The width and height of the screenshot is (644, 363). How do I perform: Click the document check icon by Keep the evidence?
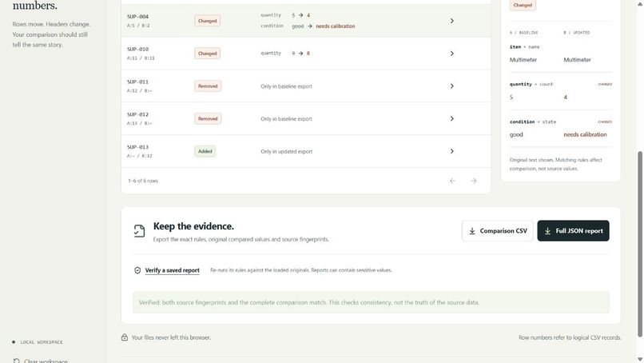(139, 230)
